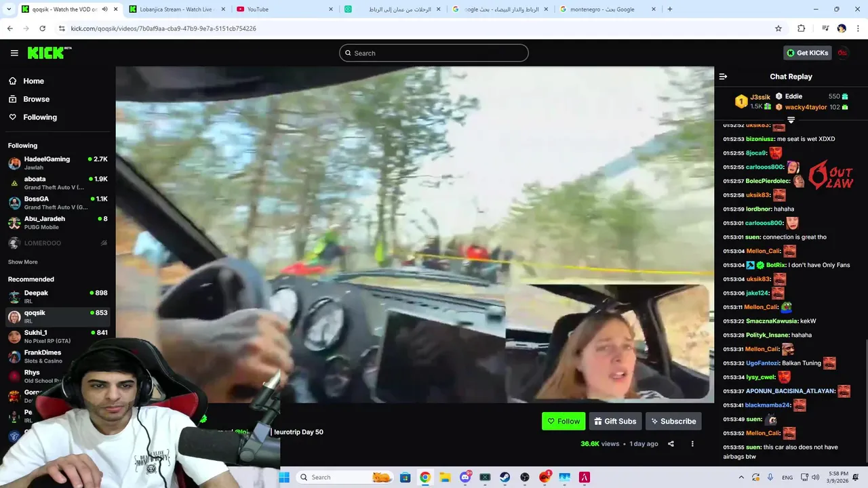Open aboata followed channel
Image resolution: width=868 pixels, height=488 pixels.
coord(58,183)
